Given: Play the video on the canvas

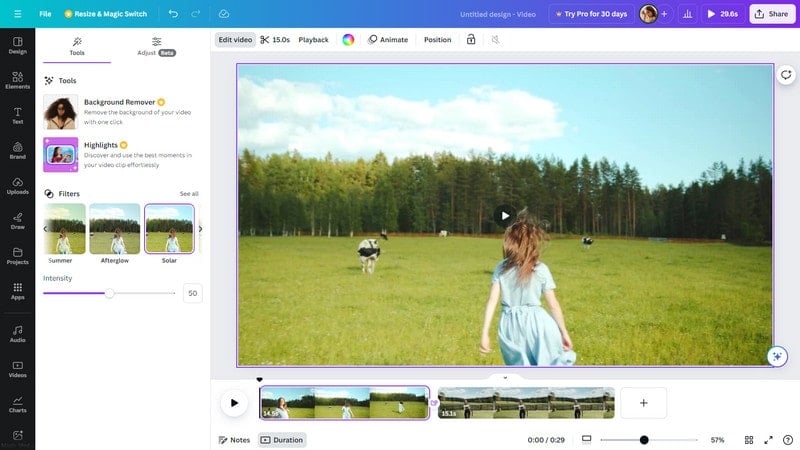Looking at the screenshot, I should (x=505, y=216).
